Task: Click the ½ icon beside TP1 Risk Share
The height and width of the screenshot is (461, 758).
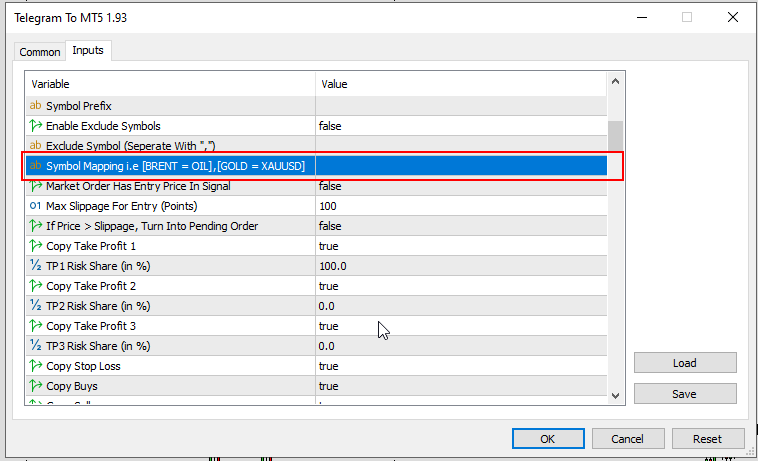Action: (x=36, y=266)
